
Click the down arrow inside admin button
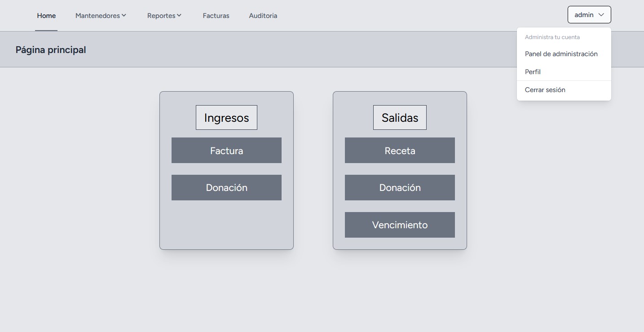pos(601,15)
